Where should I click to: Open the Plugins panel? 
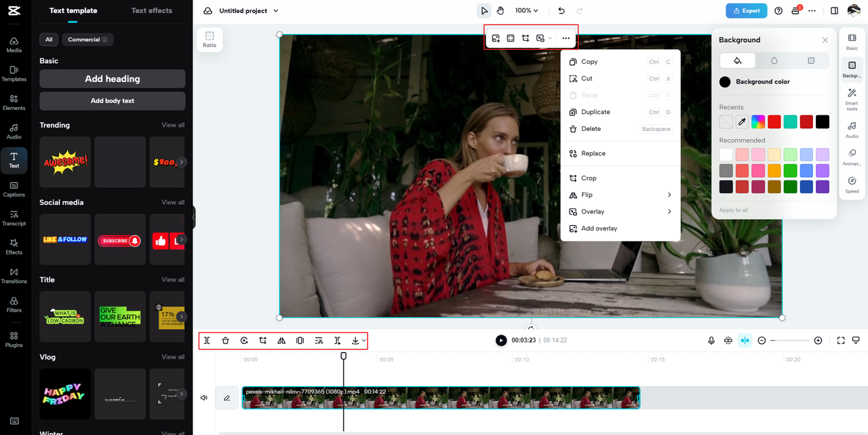(14, 339)
